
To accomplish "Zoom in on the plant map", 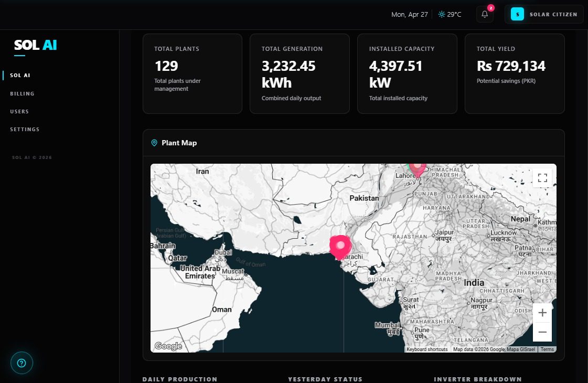I will pos(542,313).
